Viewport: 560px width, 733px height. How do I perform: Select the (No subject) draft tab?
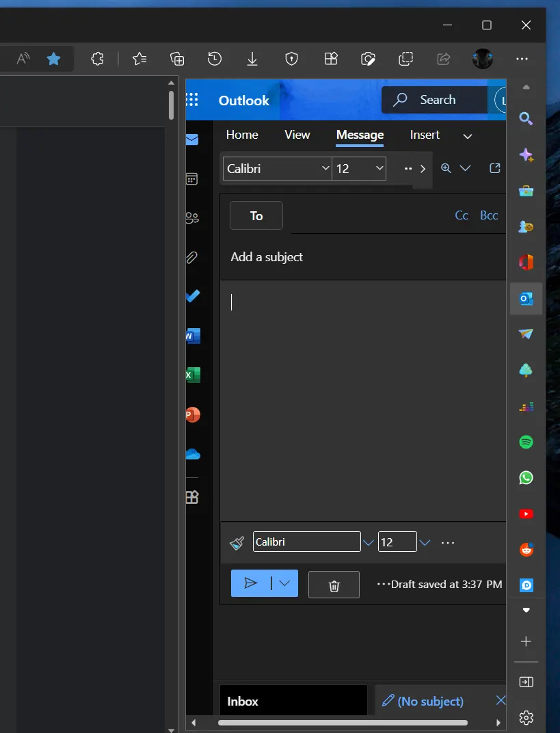tap(431, 702)
